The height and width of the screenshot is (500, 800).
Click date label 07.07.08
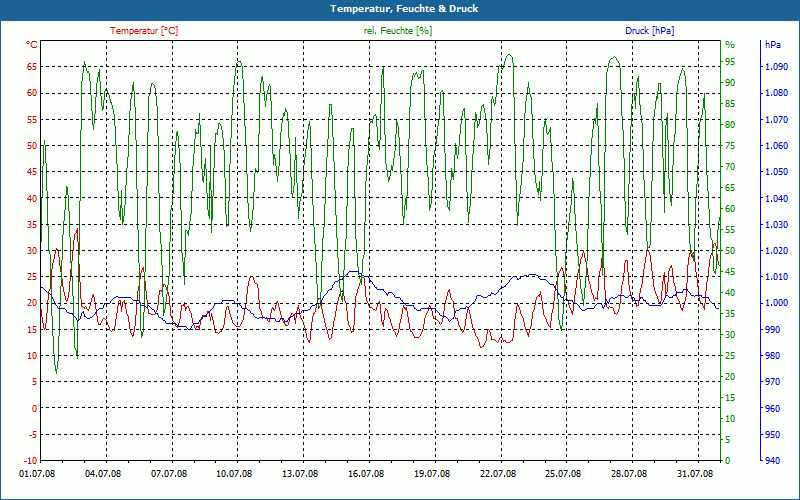pos(169,474)
